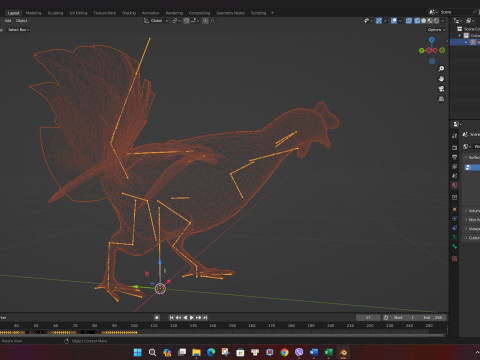Open File Explorer from the taskbar

196,352
